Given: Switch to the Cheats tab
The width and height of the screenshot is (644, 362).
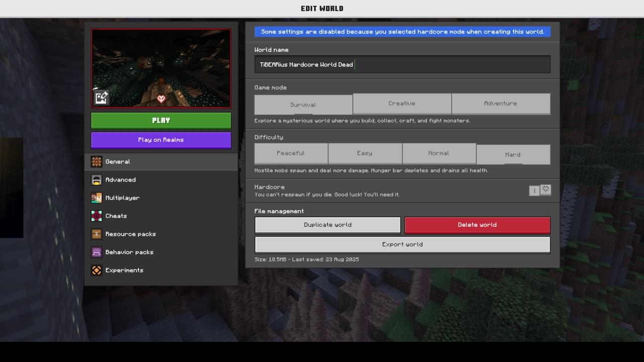Looking at the screenshot, I should [x=161, y=216].
